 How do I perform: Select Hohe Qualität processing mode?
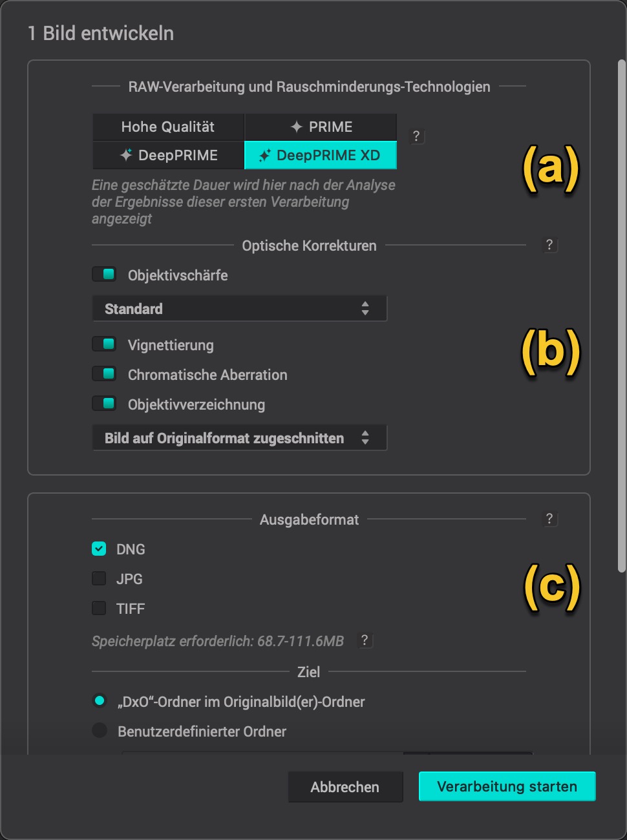click(168, 127)
